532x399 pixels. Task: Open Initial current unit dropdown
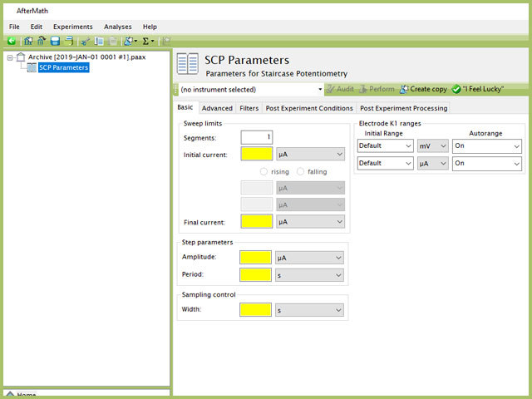[x=310, y=154]
